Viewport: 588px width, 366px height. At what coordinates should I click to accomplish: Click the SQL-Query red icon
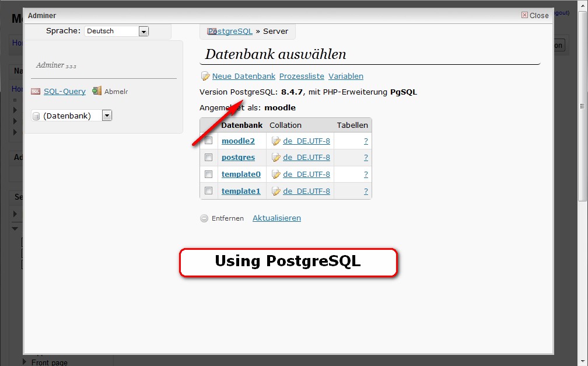36,91
